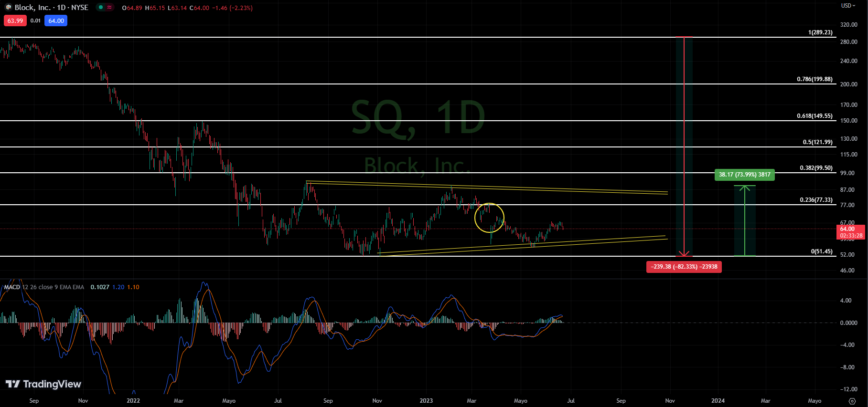Screen dimensions: 868x407
Task: Click the MACD 0.1027 histogram value
Action: 100,287
